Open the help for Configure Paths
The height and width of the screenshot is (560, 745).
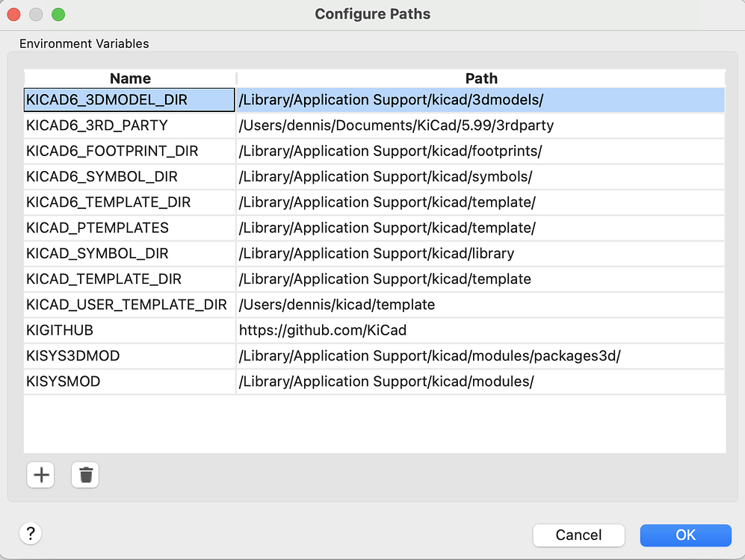coord(30,533)
